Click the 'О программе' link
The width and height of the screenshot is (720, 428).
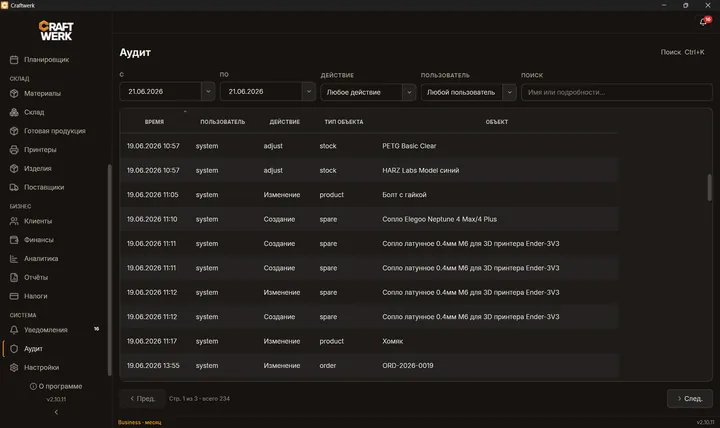(56, 386)
